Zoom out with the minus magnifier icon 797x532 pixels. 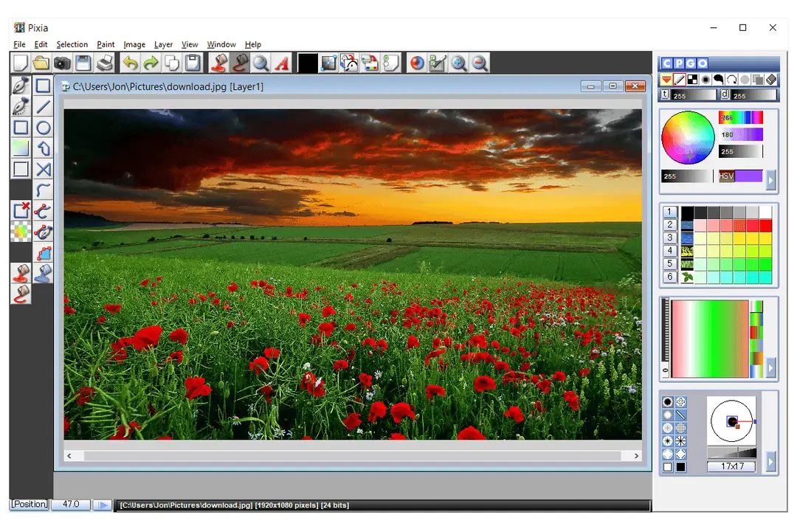click(480, 63)
